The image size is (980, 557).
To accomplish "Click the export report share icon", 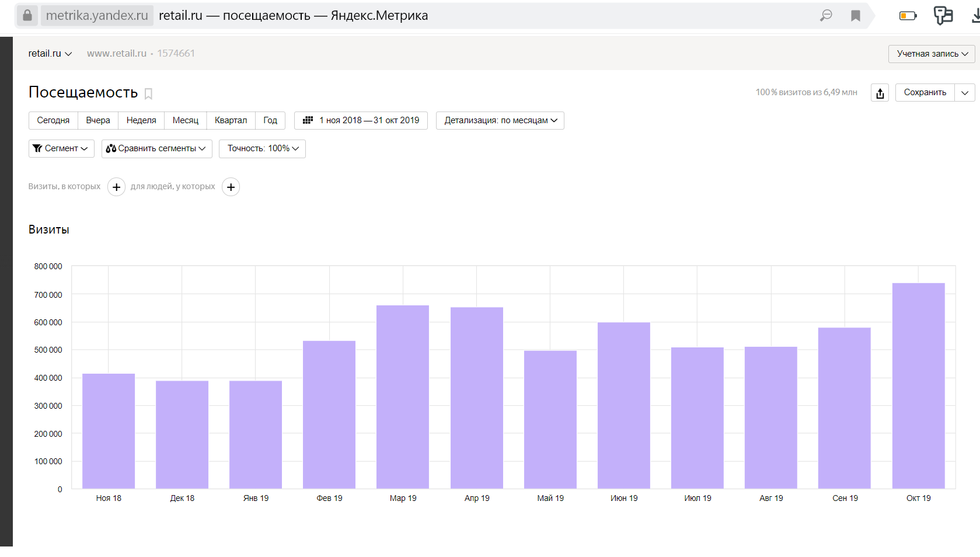I will click(880, 93).
